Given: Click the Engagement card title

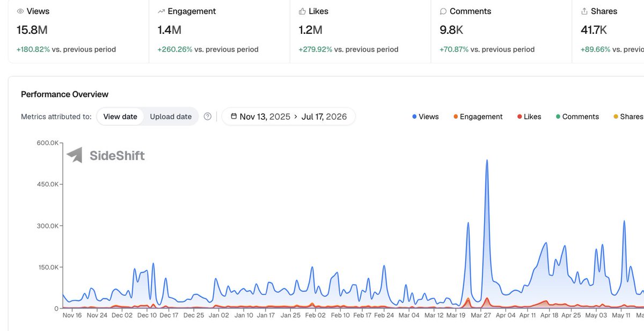Looking at the screenshot, I should coord(192,11).
